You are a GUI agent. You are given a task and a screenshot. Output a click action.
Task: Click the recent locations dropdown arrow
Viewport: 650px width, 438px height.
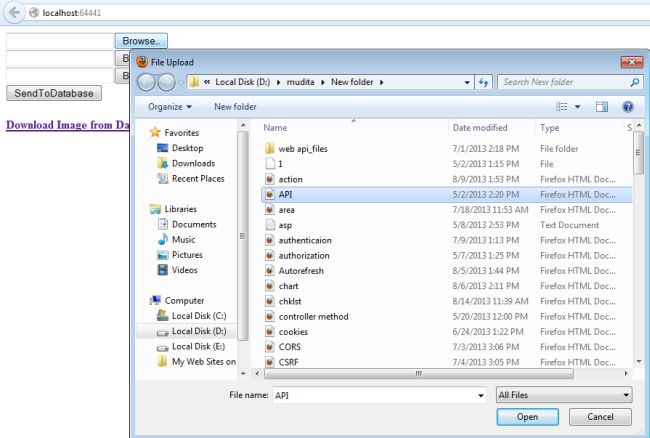pyautogui.click(x=181, y=82)
